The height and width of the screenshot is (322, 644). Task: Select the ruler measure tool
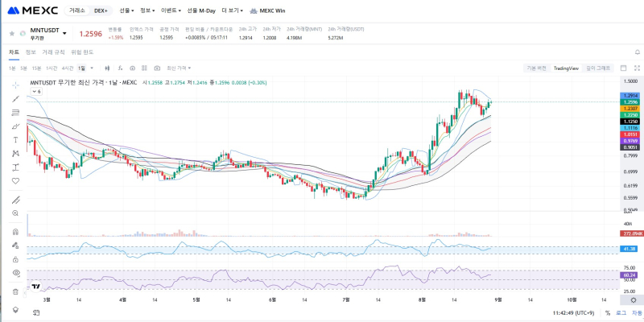15,200
